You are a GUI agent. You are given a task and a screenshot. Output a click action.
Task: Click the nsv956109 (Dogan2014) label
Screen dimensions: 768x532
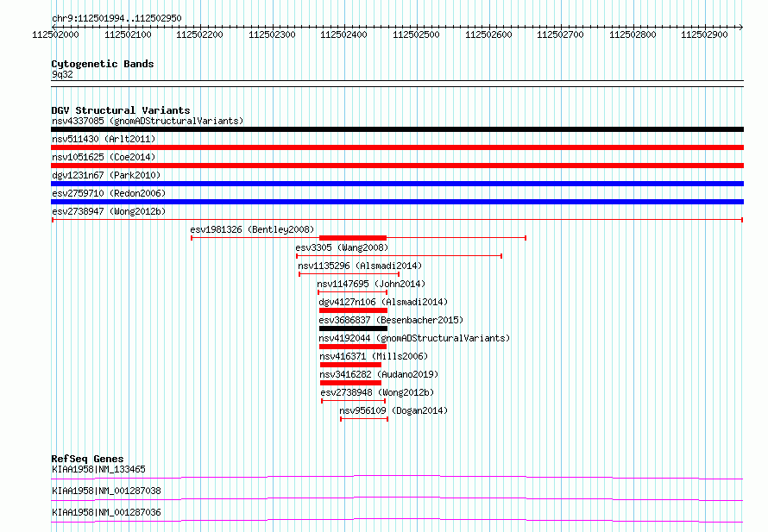tap(393, 410)
